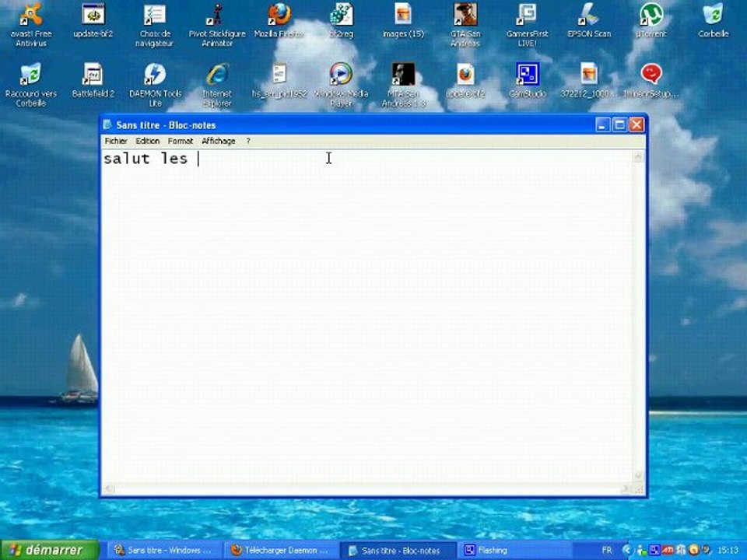Click the horizontal scrollbar right arrow
This screenshot has height=560, width=747.
[626, 489]
